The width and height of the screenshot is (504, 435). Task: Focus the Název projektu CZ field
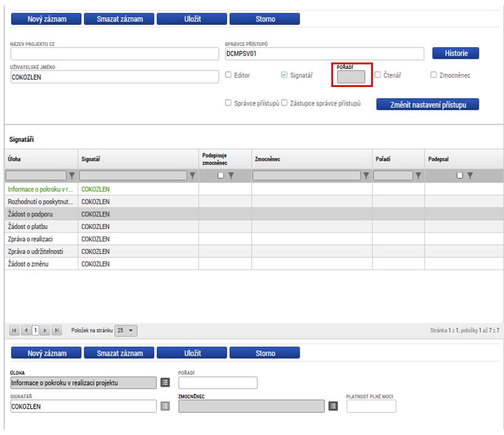(115, 54)
